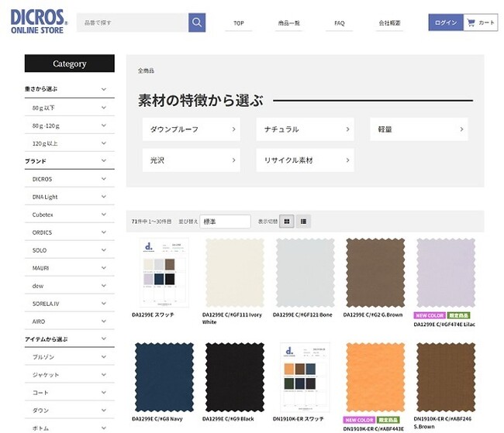Click the DICROS Online Store logo

[x=39, y=22]
